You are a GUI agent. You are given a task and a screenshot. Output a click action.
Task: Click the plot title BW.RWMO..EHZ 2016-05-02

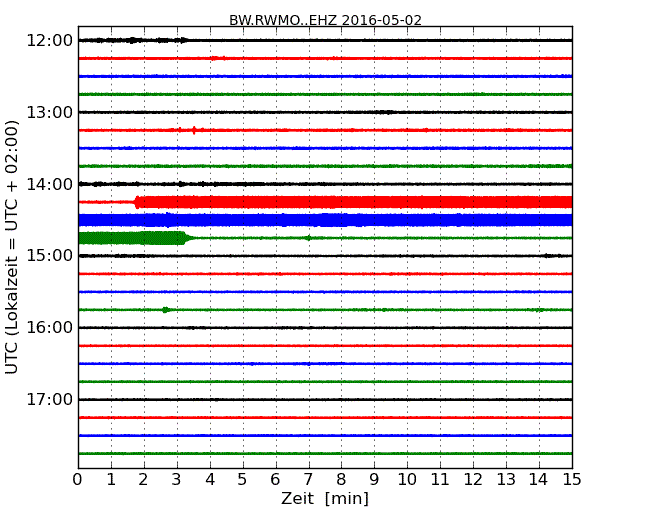pyautogui.click(x=325, y=20)
